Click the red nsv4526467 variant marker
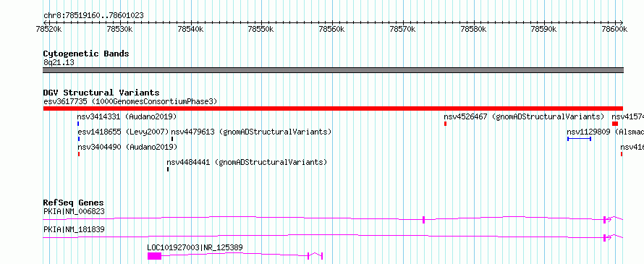The height and width of the screenshot is (264, 644). [x=445, y=124]
